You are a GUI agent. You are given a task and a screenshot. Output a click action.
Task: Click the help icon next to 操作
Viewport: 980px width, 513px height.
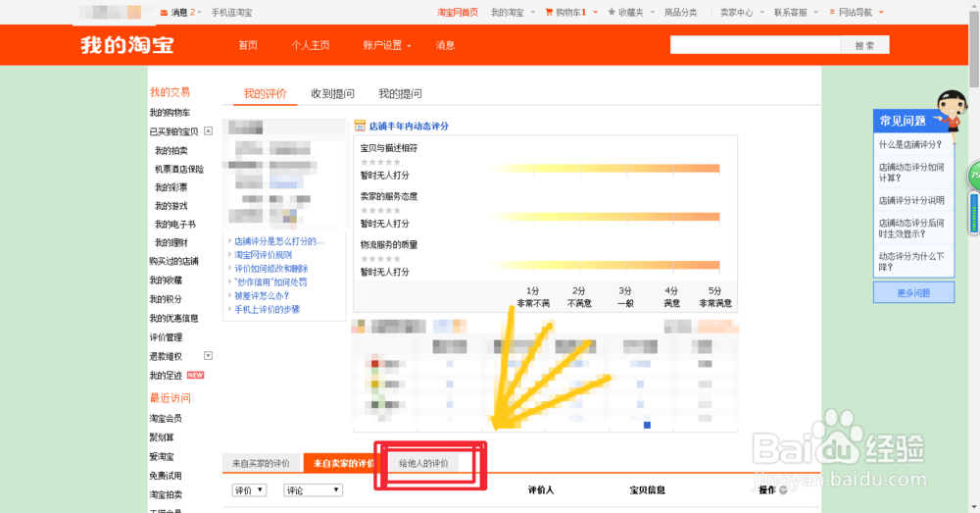coord(783,489)
